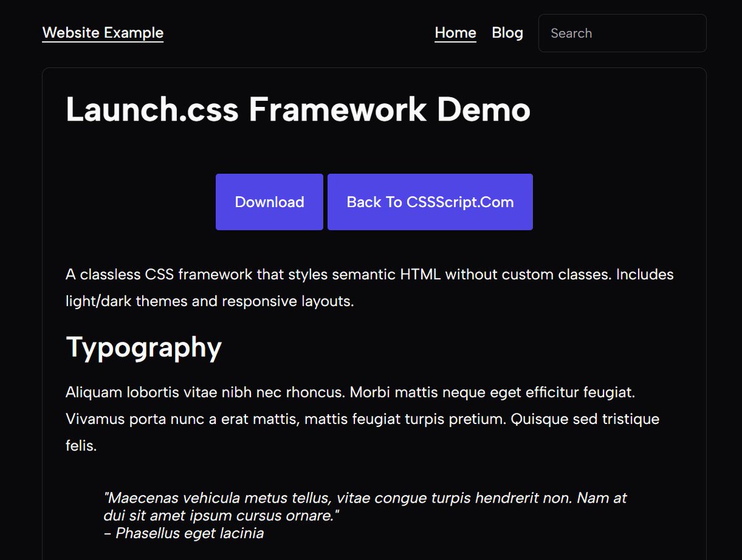Screen dimensions: 742x560
Task: Click the paragraph starting 'A classless CSS framework'
Action: pyautogui.click(x=370, y=288)
